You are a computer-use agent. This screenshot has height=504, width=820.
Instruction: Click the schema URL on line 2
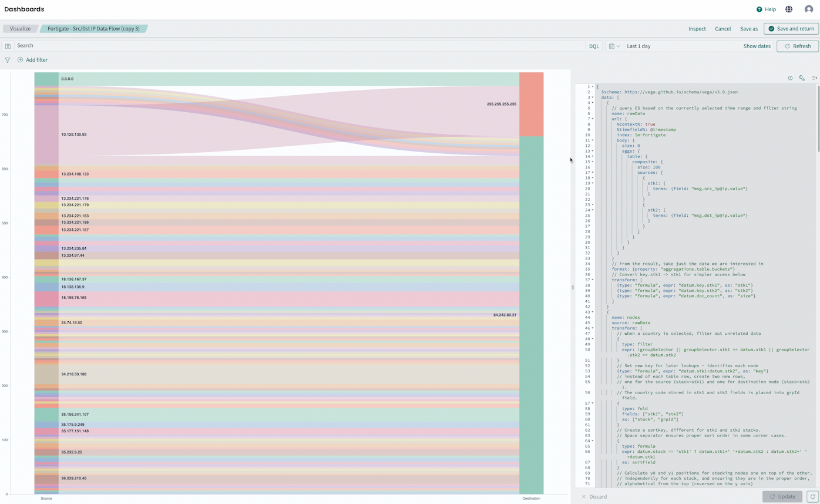[x=681, y=92]
